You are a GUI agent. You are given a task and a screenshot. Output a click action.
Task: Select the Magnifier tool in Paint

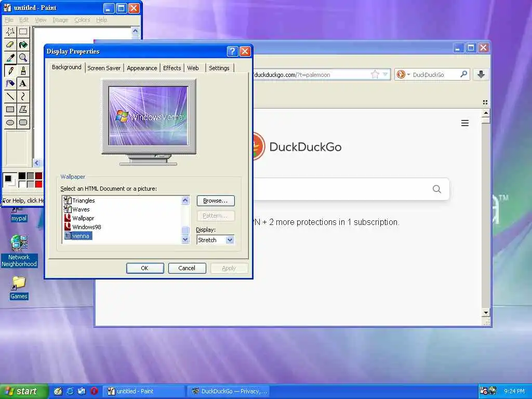click(x=23, y=57)
